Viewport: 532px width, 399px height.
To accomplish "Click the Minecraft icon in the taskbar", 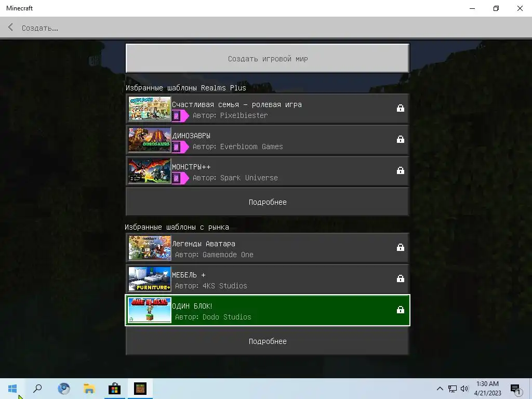I will (x=140, y=389).
